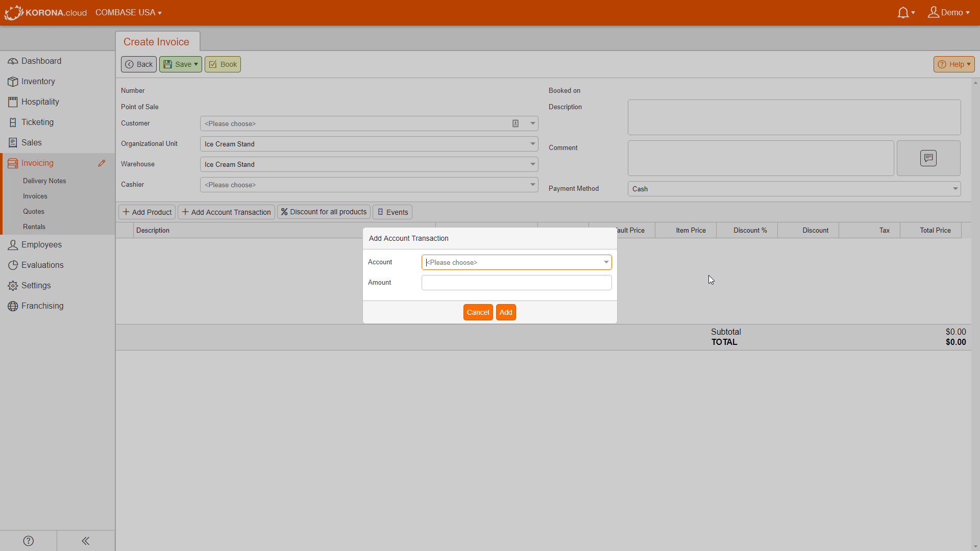Viewport: 980px width, 551px height.
Task: Open Invoices submenu item
Action: [x=35, y=196]
